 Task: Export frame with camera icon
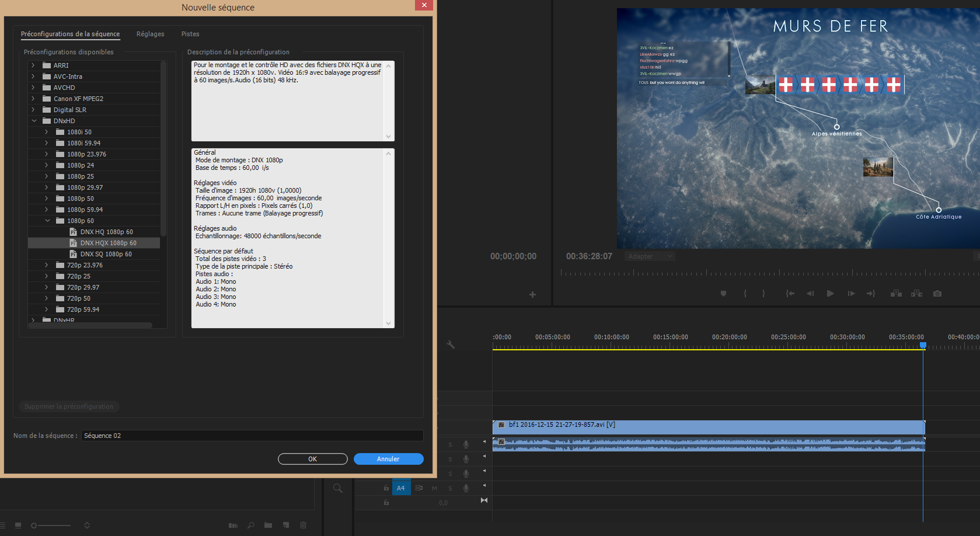(x=937, y=294)
